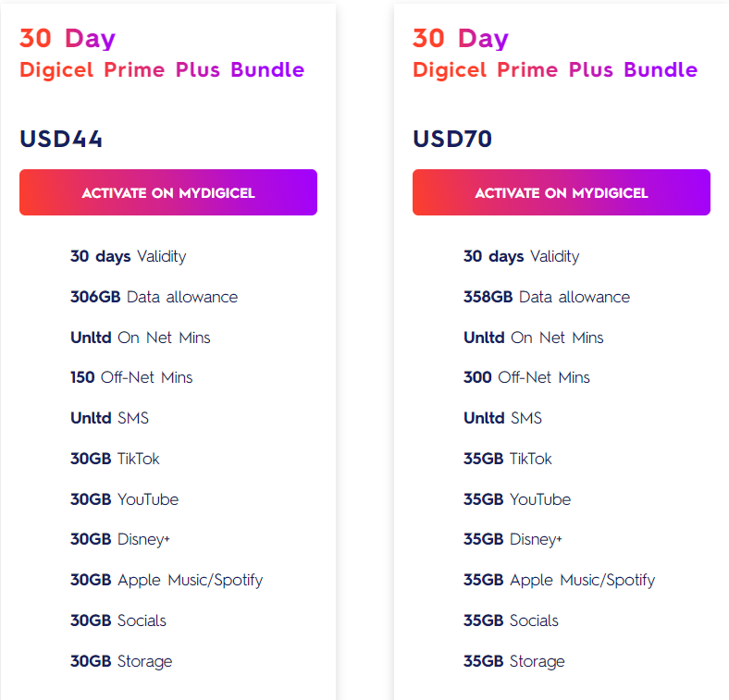
Task: Click the 150 Off-Net Mins feature
Action: [x=131, y=377]
